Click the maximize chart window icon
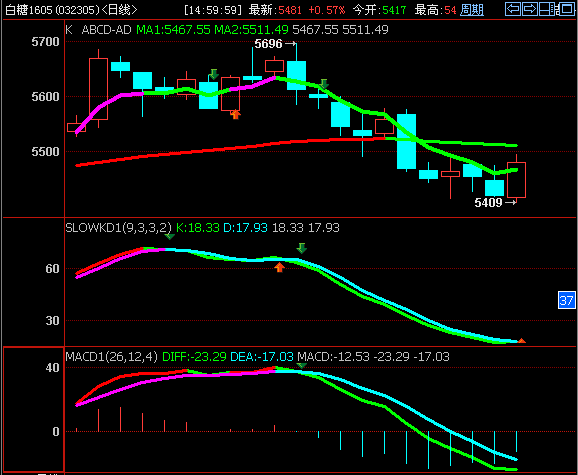Viewport: 578px width, 475px height. point(566,9)
